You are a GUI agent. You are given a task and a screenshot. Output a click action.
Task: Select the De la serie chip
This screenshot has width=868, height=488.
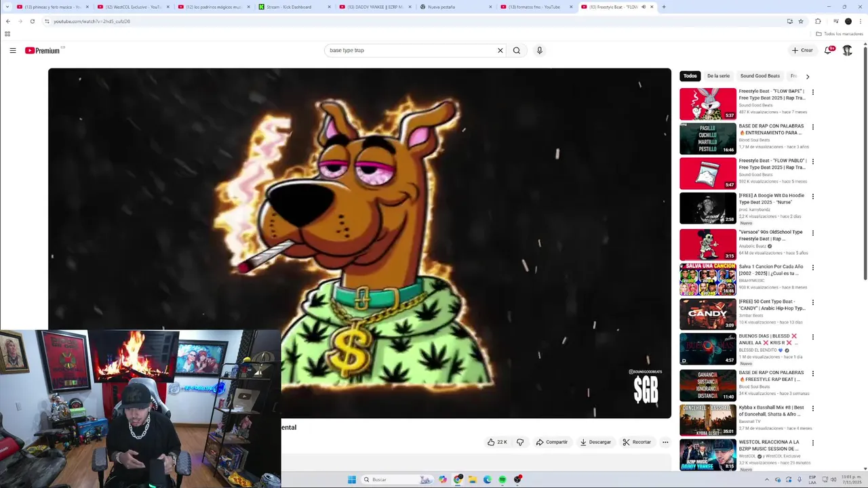tap(718, 76)
